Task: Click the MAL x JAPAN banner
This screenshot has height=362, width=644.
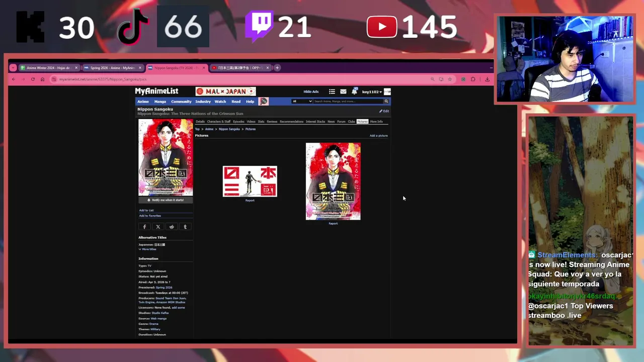Action: (x=226, y=91)
